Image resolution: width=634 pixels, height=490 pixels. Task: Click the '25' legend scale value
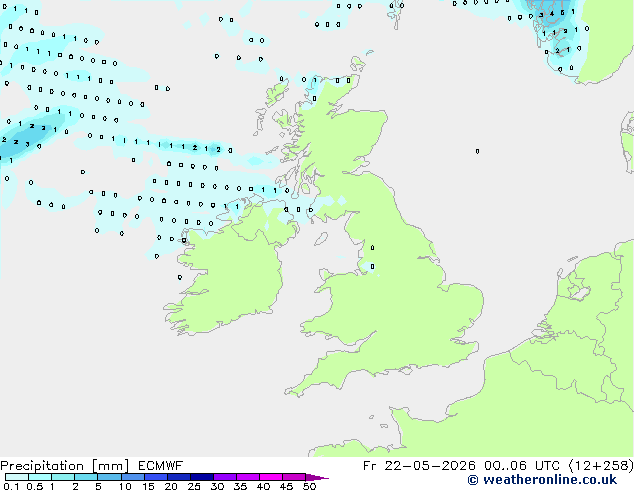point(194,486)
